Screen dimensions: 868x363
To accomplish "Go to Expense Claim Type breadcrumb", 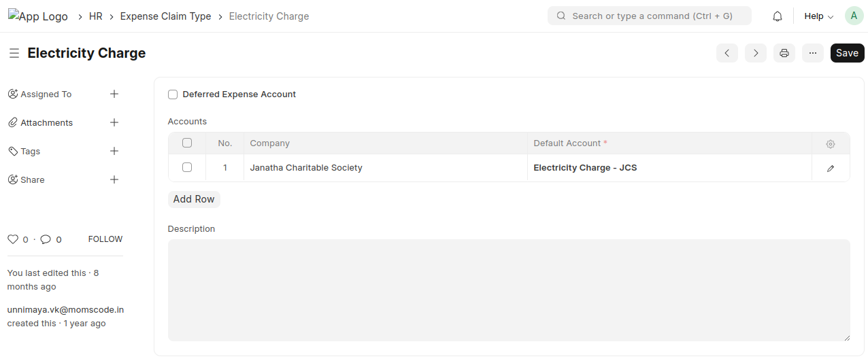I will (x=165, y=16).
